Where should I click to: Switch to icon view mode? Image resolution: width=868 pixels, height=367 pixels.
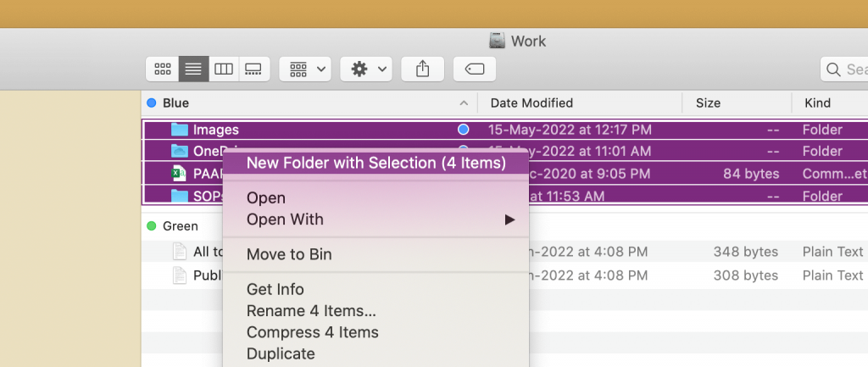click(x=162, y=70)
